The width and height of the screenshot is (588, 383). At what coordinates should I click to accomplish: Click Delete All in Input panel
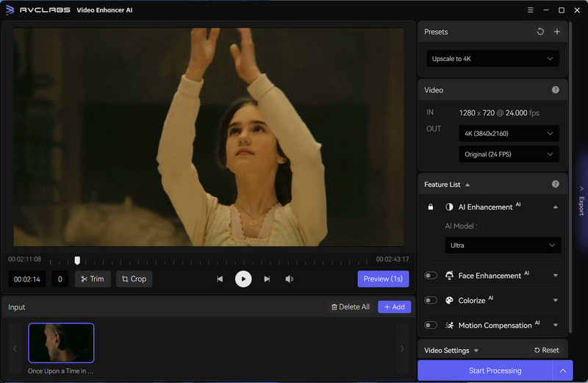(x=351, y=307)
